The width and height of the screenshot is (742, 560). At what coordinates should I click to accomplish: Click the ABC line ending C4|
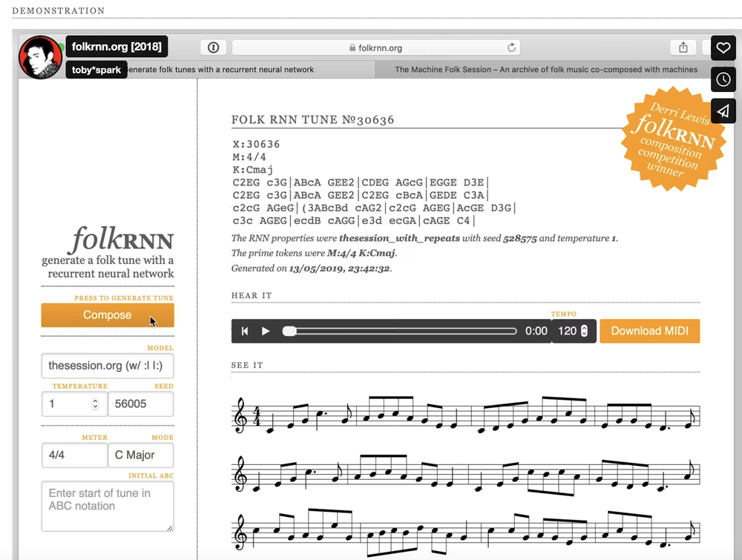(x=353, y=221)
